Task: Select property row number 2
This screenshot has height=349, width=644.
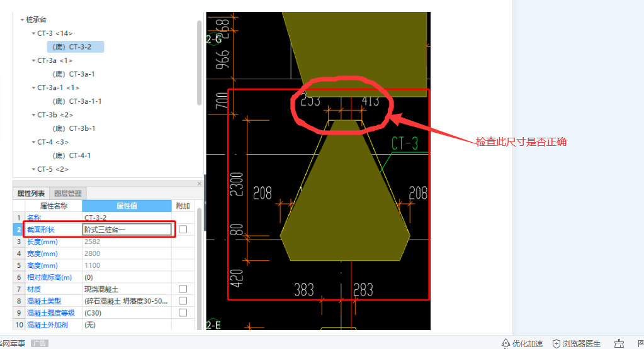Action: point(18,230)
